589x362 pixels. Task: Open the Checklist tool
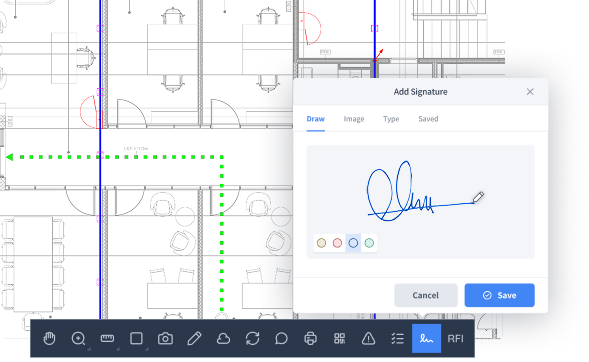(397, 339)
